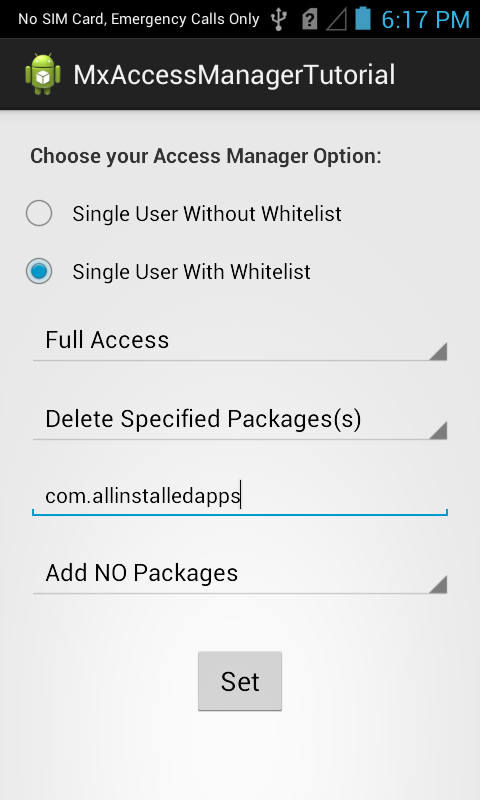
Task: Tap the empty signal strength icon
Action: pyautogui.click(x=336, y=19)
